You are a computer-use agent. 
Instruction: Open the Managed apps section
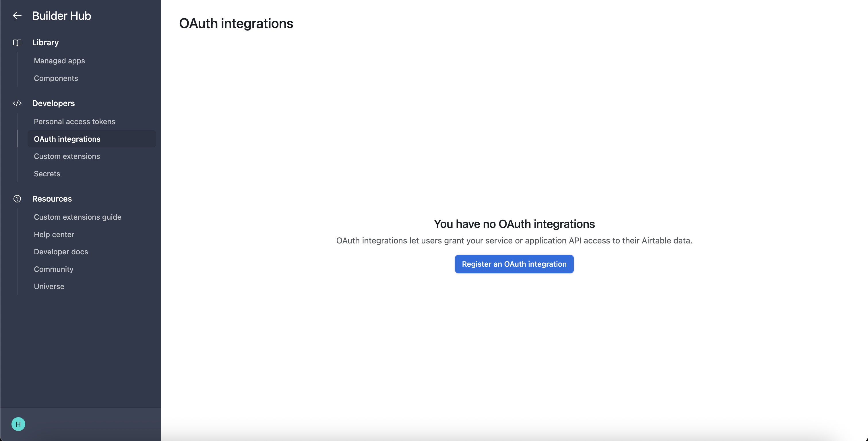point(59,61)
